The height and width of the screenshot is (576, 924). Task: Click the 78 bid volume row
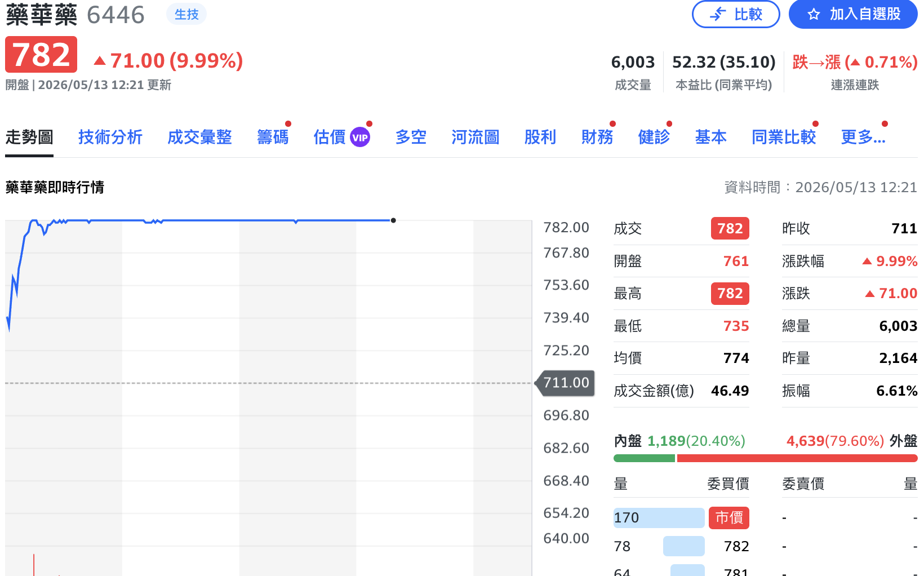[681, 546]
